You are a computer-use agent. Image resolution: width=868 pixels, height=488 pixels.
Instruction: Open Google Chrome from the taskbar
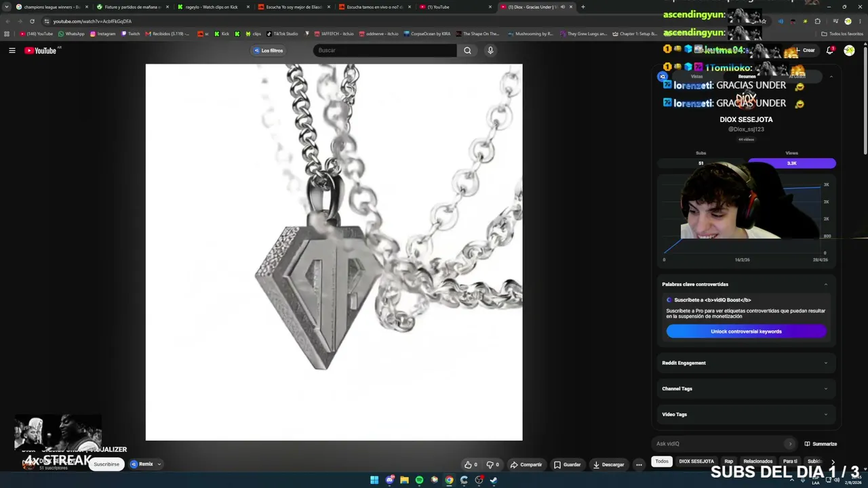click(x=449, y=480)
